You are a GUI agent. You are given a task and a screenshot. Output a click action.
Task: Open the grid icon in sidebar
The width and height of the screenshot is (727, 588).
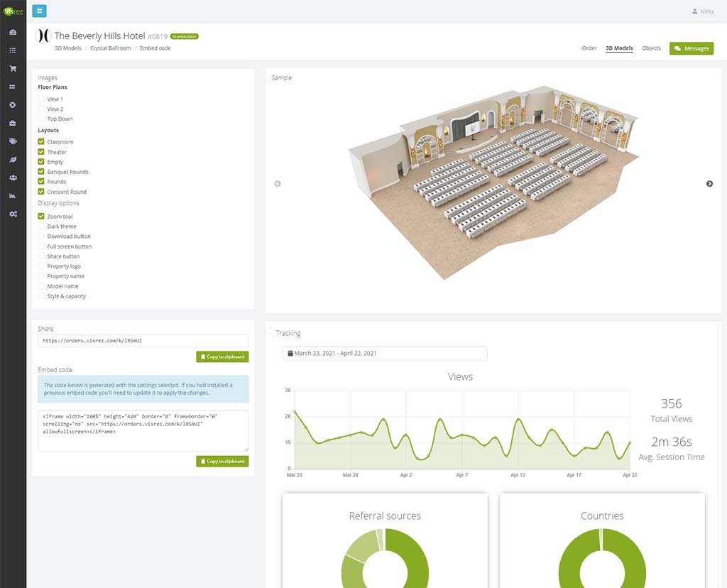[x=13, y=87]
